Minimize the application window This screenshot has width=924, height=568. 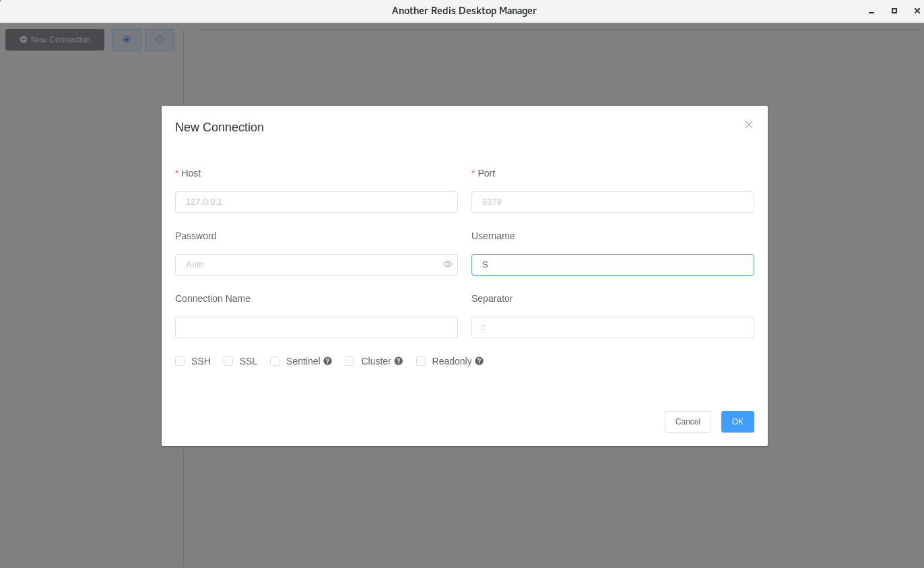pos(871,11)
